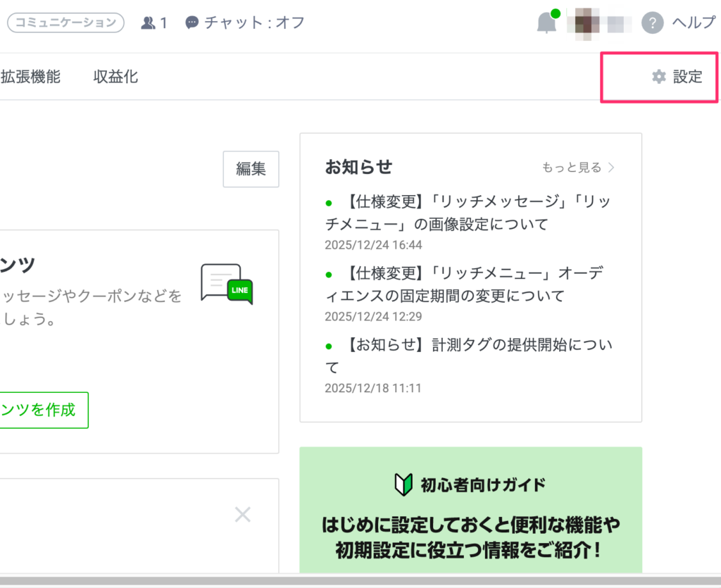
Task: Switch to the 収益化 tab
Action: pyautogui.click(x=115, y=77)
